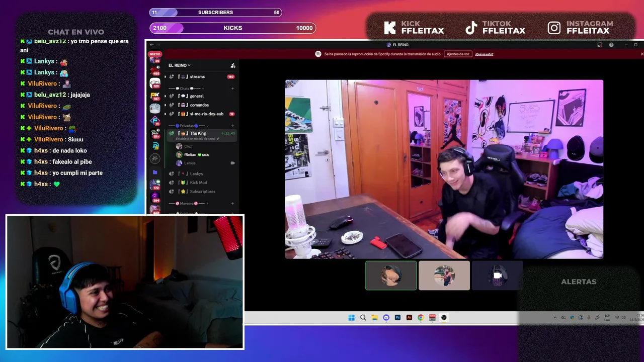644x362 pixels.
Task: Click the camera icon next to Lankys
Action: [232, 163]
